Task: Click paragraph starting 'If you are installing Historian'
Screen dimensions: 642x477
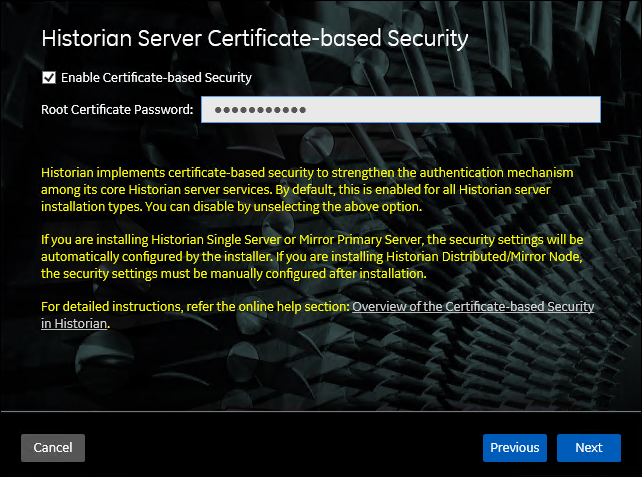Action: point(312,256)
